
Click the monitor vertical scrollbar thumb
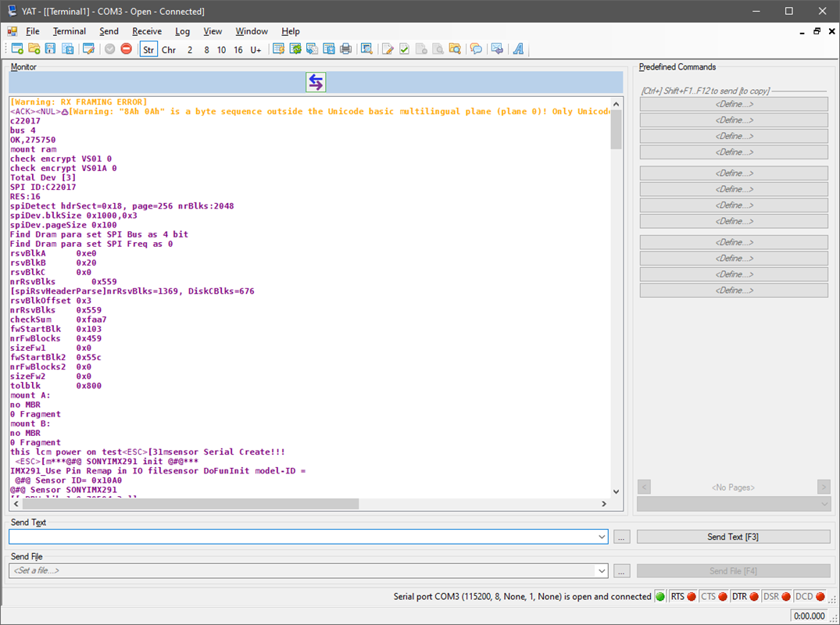pos(616,130)
